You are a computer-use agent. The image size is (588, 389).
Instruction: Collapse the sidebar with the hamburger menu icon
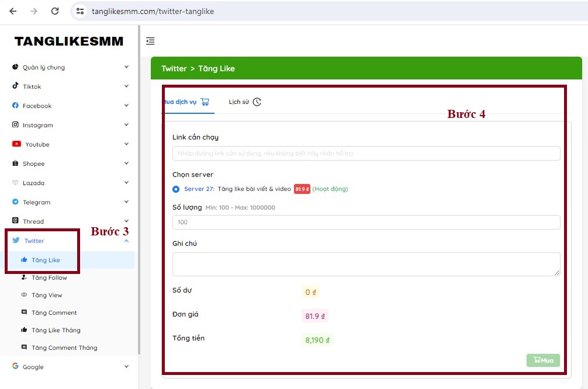pyautogui.click(x=150, y=41)
